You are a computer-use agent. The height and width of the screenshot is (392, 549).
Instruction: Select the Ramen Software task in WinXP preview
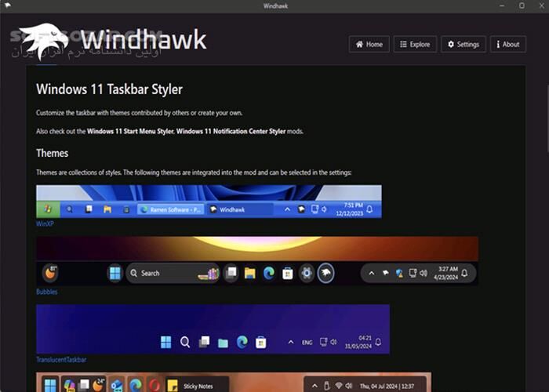(170, 209)
